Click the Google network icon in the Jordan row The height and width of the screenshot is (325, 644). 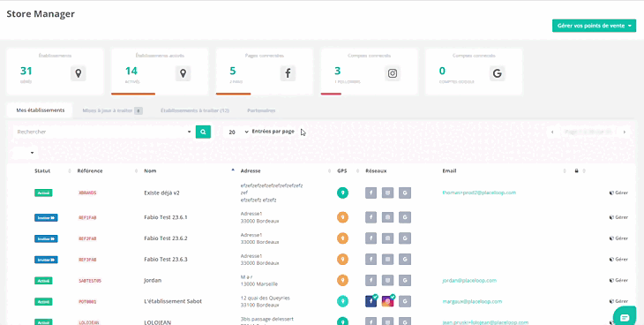tap(405, 281)
